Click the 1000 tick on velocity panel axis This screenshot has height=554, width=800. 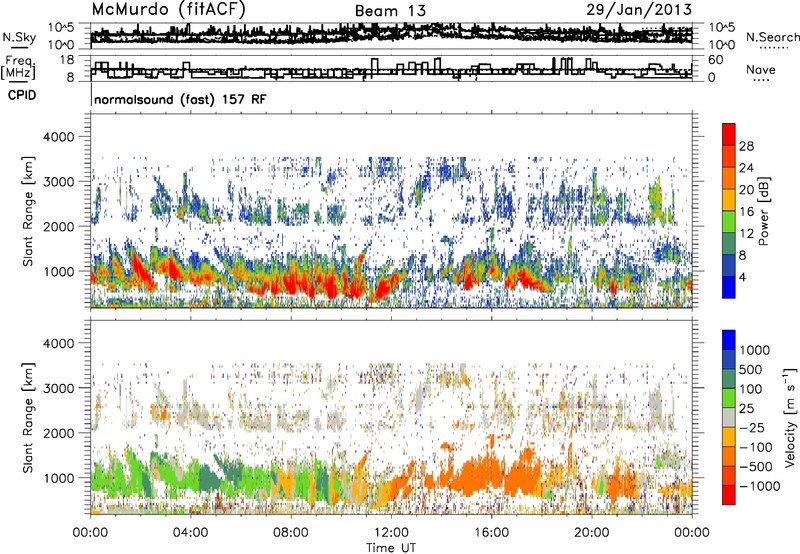coord(58,477)
